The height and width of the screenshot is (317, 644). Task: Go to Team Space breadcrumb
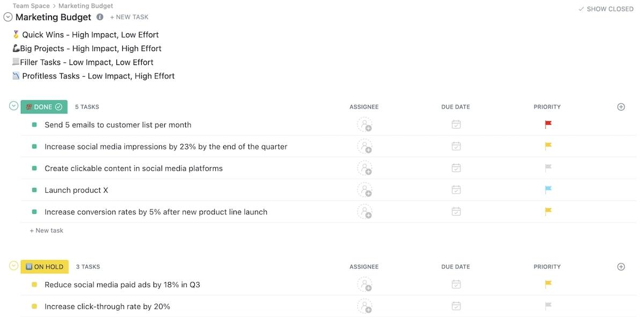(31, 6)
